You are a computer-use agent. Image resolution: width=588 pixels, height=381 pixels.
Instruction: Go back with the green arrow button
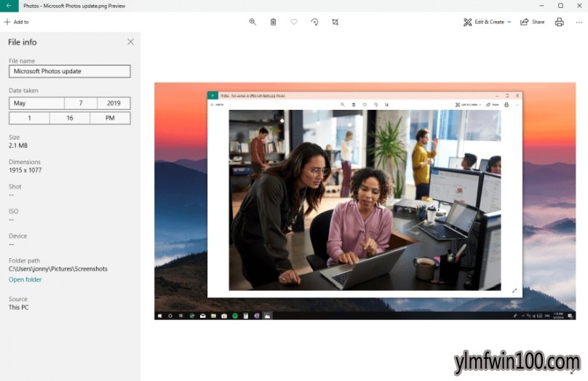pyautogui.click(x=9, y=6)
